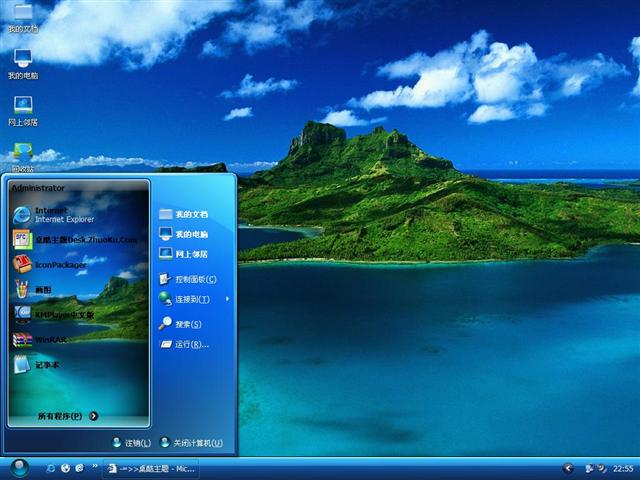The image size is (640, 480).
Task: Click the Administrator user name
Action: tap(38, 188)
